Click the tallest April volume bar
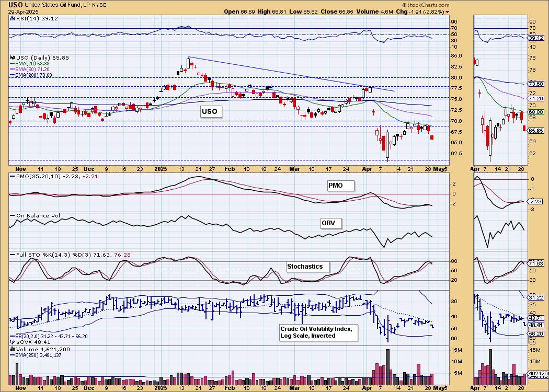The width and height of the screenshot is (549, 392). tap(387, 367)
